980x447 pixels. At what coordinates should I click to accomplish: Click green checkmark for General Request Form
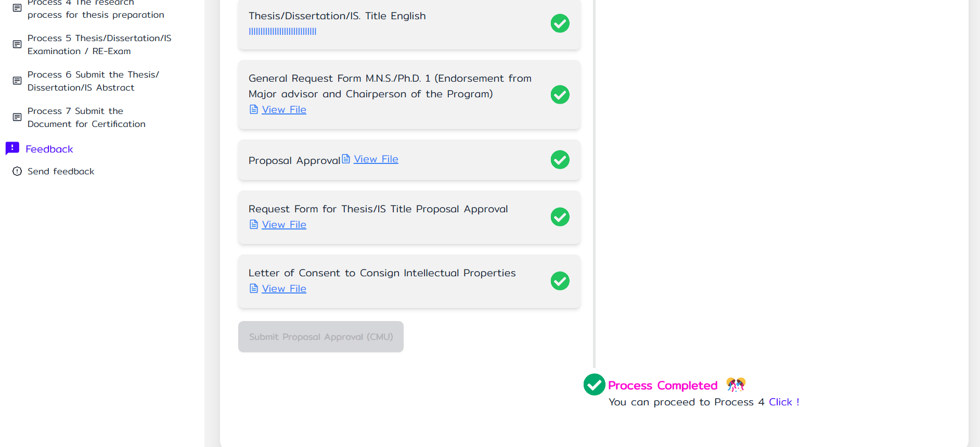560,95
